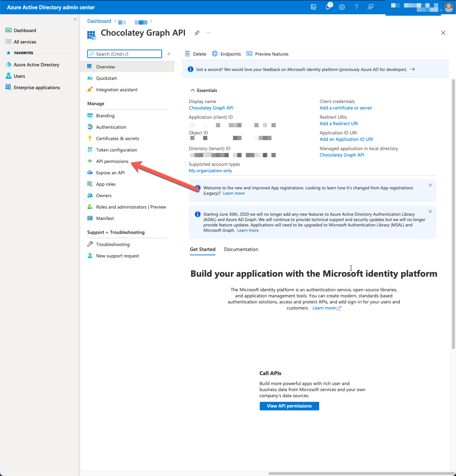Open the managed application Chocolatey Graph API link
The image size is (456, 476).
(x=342, y=155)
